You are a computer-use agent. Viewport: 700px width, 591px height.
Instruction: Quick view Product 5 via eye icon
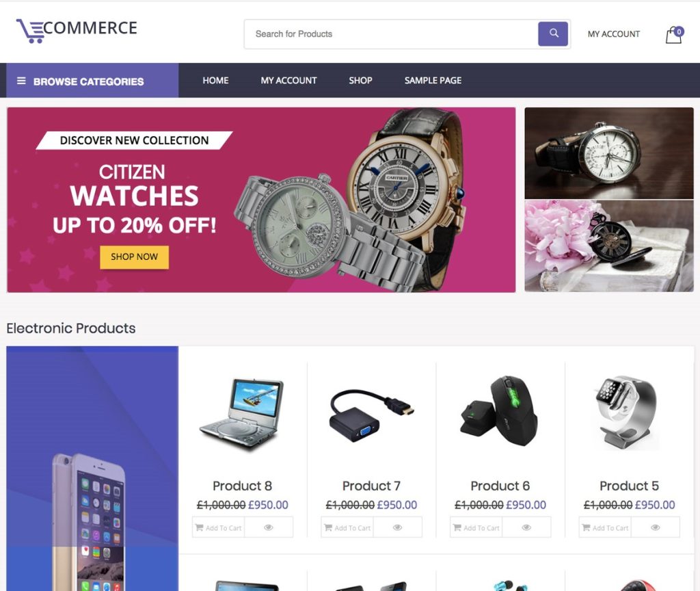pyautogui.click(x=656, y=527)
